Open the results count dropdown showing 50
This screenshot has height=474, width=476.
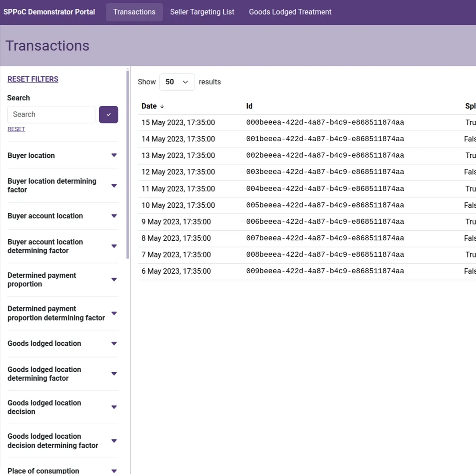click(x=177, y=82)
